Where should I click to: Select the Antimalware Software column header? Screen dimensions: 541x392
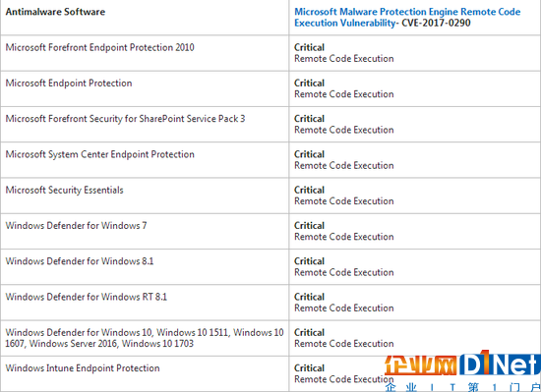55,12
